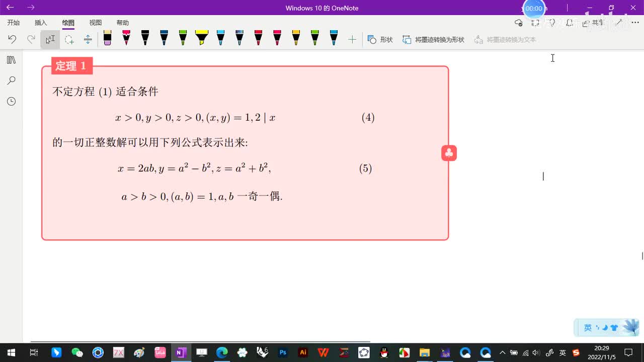
Task: Switch to the 插入 (Insert) tab
Action: click(x=41, y=23)
